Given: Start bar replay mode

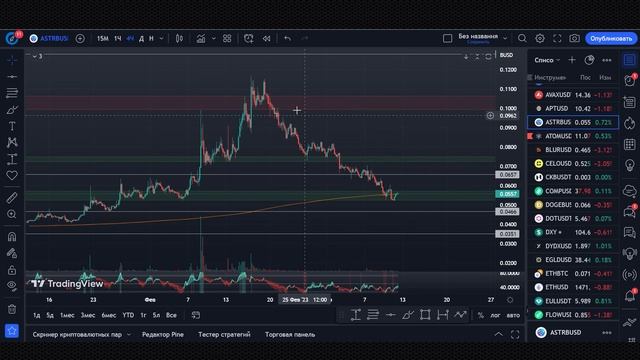Looking at the screenshot, I should pyautogui.click(x=267, y=38).
